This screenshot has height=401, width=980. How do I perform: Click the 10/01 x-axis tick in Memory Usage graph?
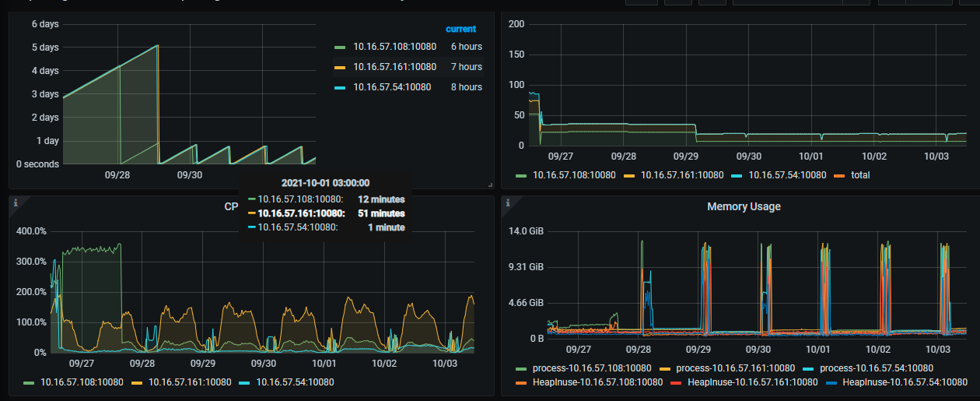pyautogui.click(x=818, y=351)
